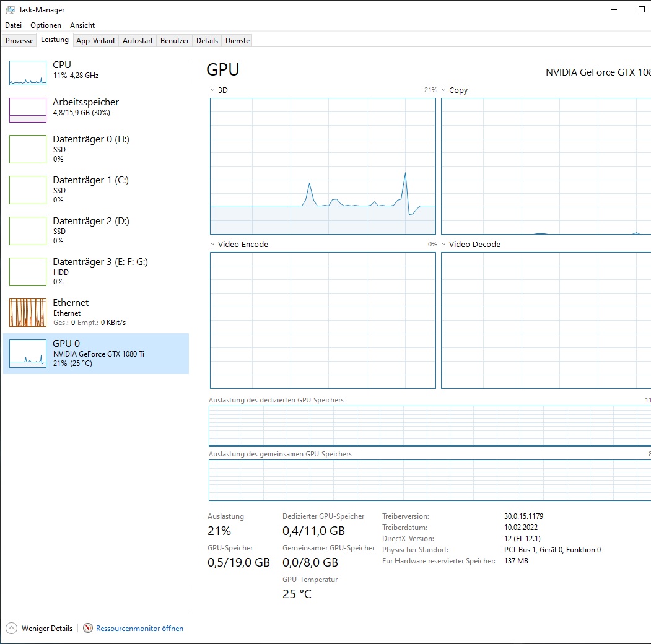Click the NVIDIA GeForce GTX header text
Screen dimensions: 651x644
598,72
